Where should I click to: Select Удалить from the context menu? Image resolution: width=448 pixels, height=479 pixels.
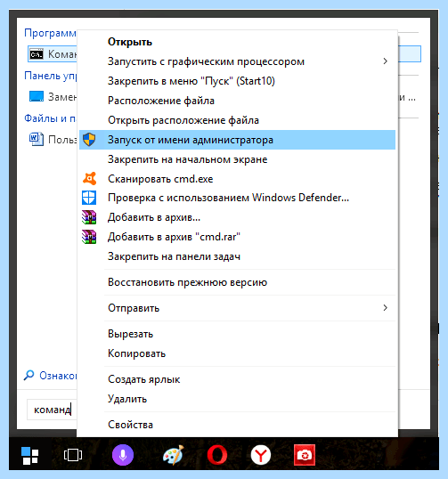tap(237, 399)
